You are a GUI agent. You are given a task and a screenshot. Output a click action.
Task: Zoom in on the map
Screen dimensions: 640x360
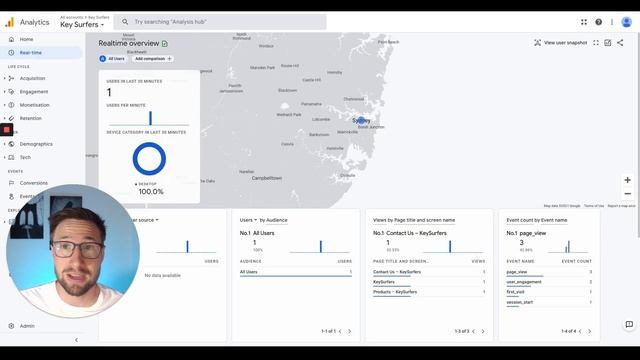point(627,180)
